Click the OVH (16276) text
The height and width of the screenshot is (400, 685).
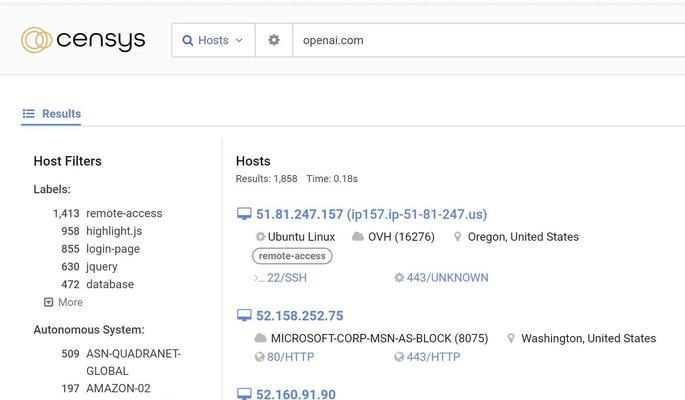tap(401, 237)
